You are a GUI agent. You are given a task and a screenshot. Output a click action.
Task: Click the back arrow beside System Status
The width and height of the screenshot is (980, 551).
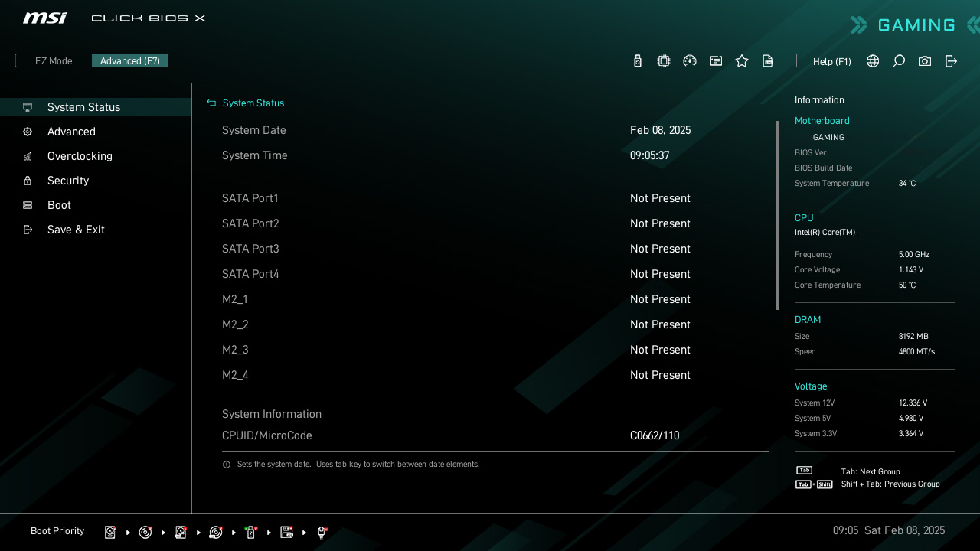(x=211, y=103)
